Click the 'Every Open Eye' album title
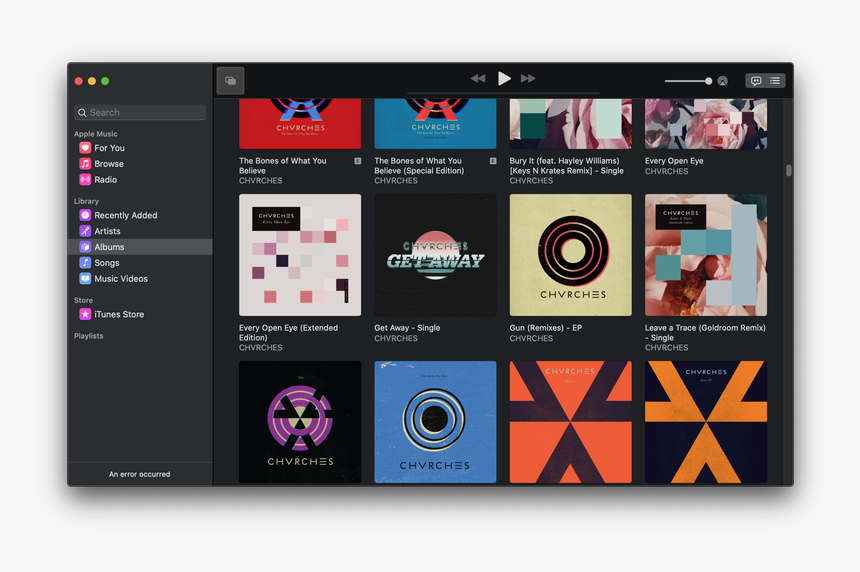 pos(674,161)
